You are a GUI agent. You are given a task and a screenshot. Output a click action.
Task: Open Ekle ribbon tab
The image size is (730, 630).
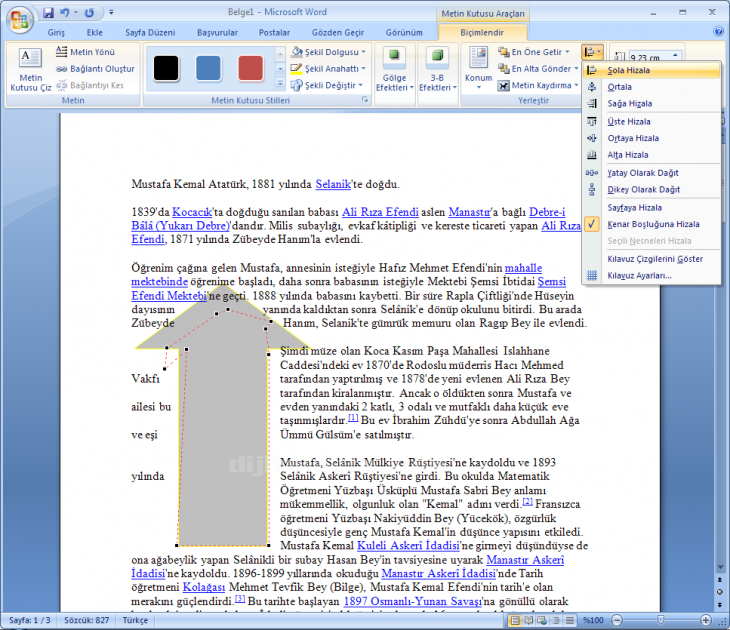coord(95,33)
